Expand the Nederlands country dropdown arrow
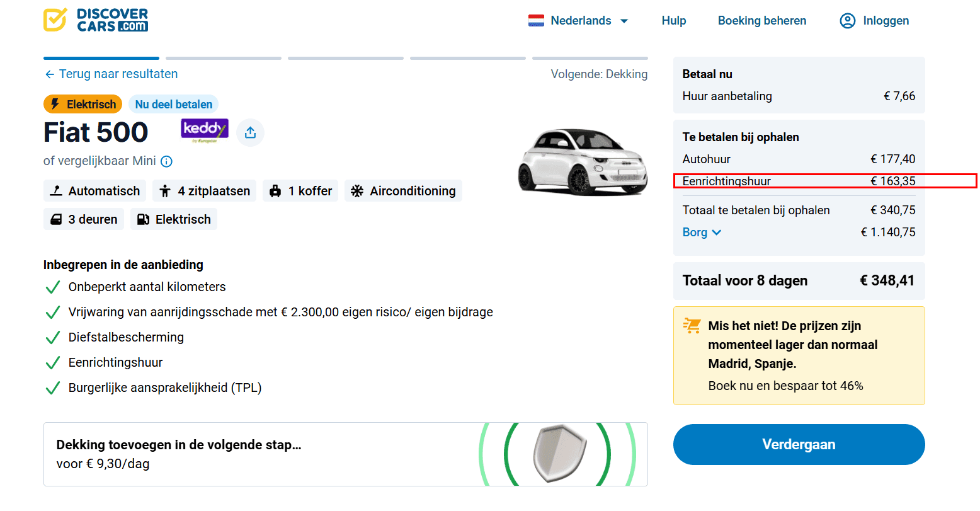This screenshot has height=511, width=980. pyautogui.click(x=624, y=21)
